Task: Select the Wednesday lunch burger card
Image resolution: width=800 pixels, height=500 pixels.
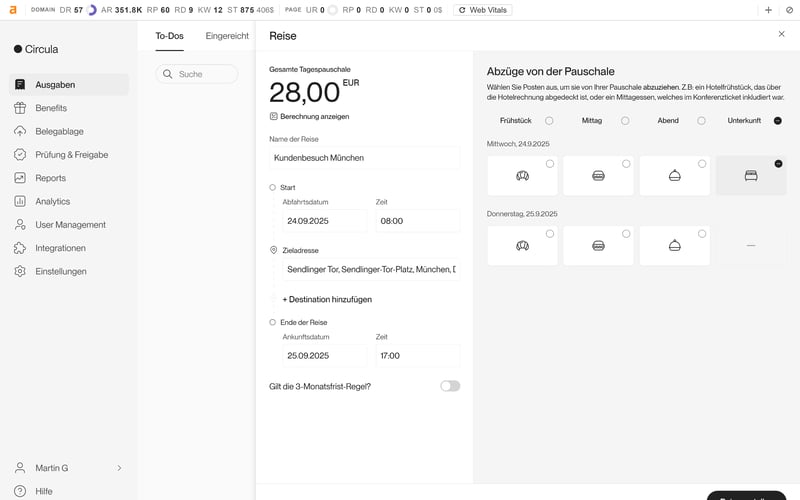Action: point(598,176)
